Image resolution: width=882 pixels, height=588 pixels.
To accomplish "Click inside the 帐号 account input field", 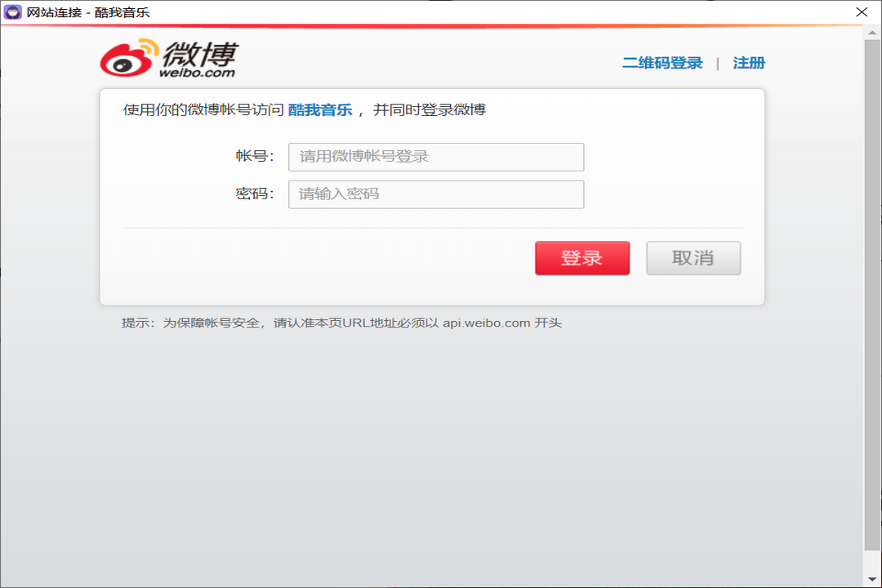I will tap(436, 157).
